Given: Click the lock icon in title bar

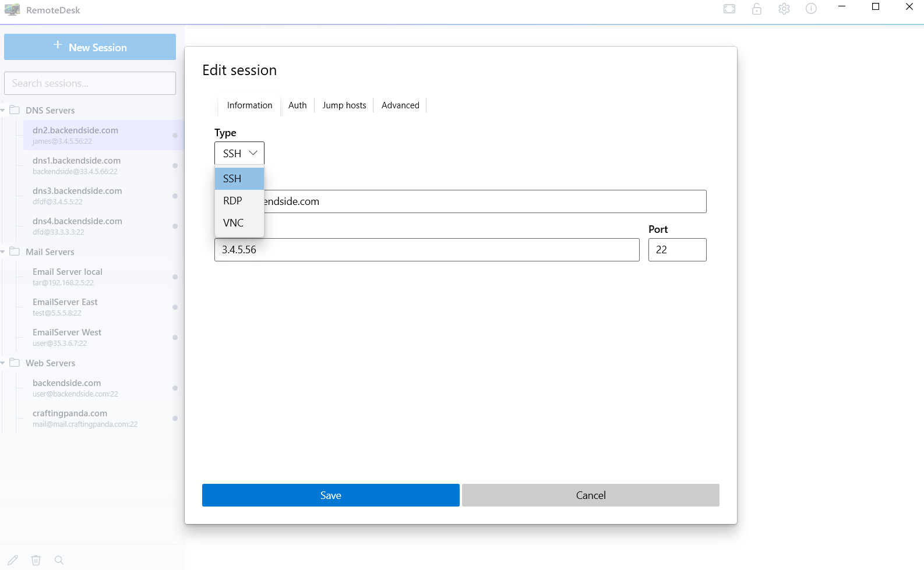Looking at the screenshot, I should 757,9.
